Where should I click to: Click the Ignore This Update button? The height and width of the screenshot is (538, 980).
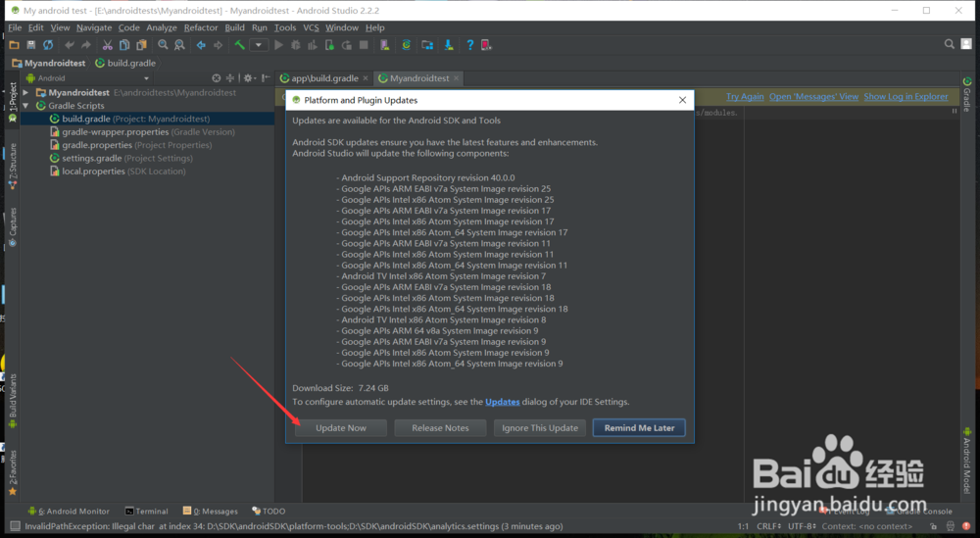point(540,428)
